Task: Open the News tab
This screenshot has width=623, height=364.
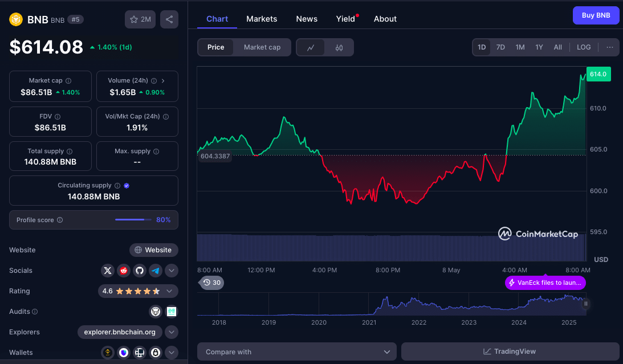Action: point(307,19)
